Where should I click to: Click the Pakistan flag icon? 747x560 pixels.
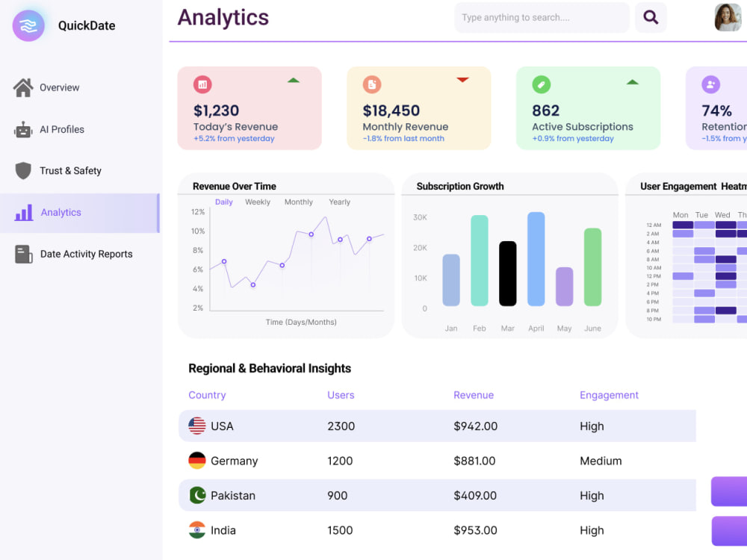click(x=197, y=495)
